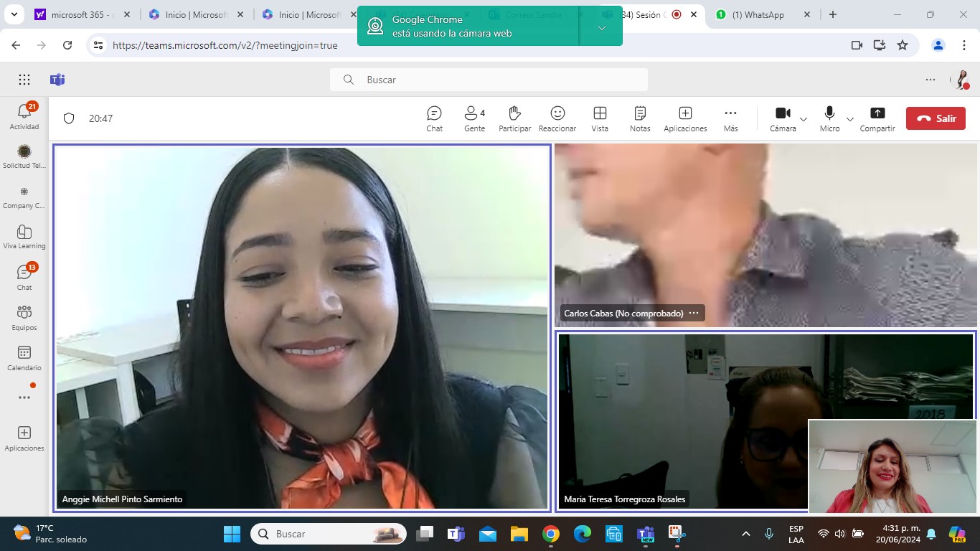Viewport: 980px width, 551px height.
Task: Open a new browser tab
Action: (832, 14)
